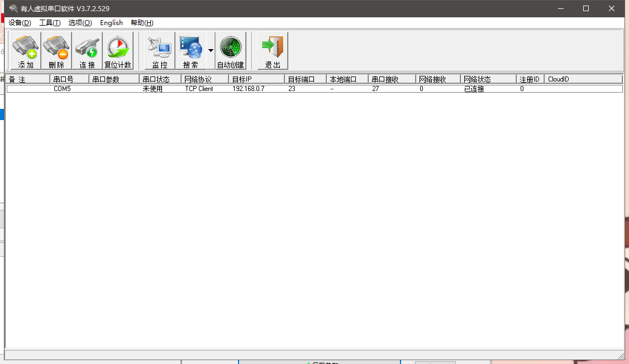This screenshot has width=629, height=364.
Task: Click the 搜索 search devices icon
Action: (x=190, y=51)
